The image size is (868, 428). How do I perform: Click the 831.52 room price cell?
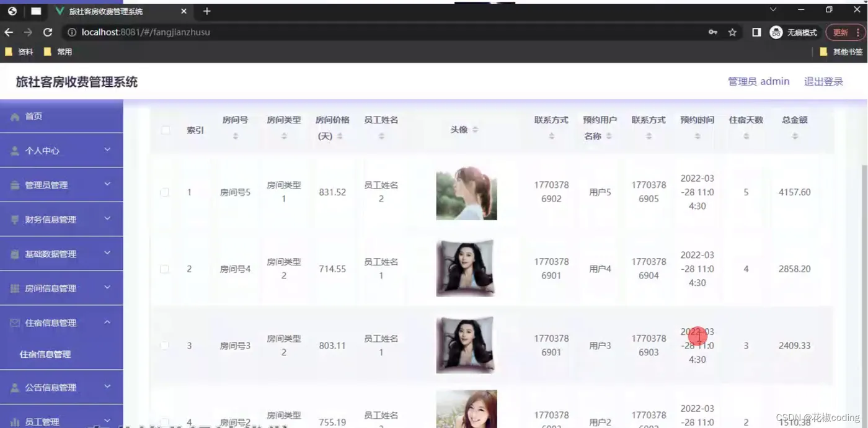(x=332, y=192)
